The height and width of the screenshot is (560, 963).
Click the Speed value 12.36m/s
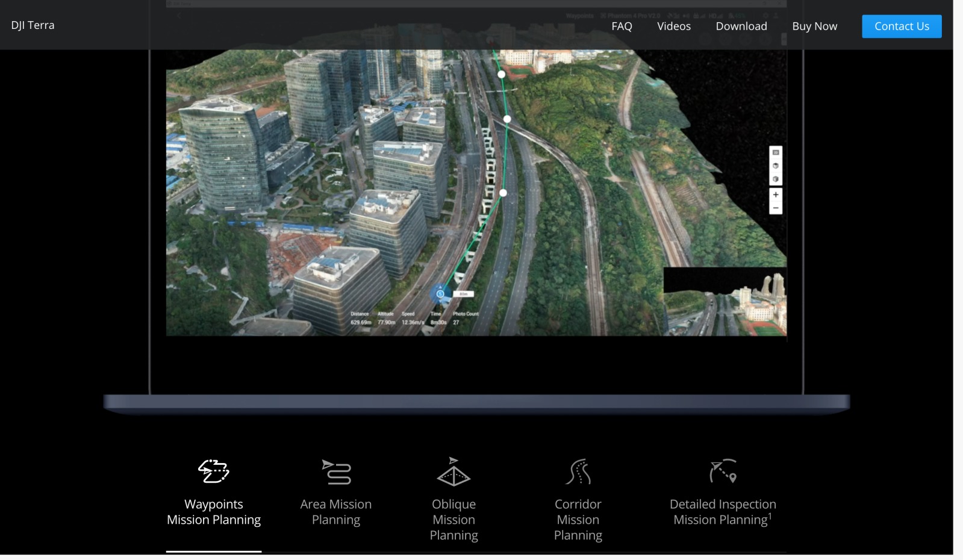[413, 322]
